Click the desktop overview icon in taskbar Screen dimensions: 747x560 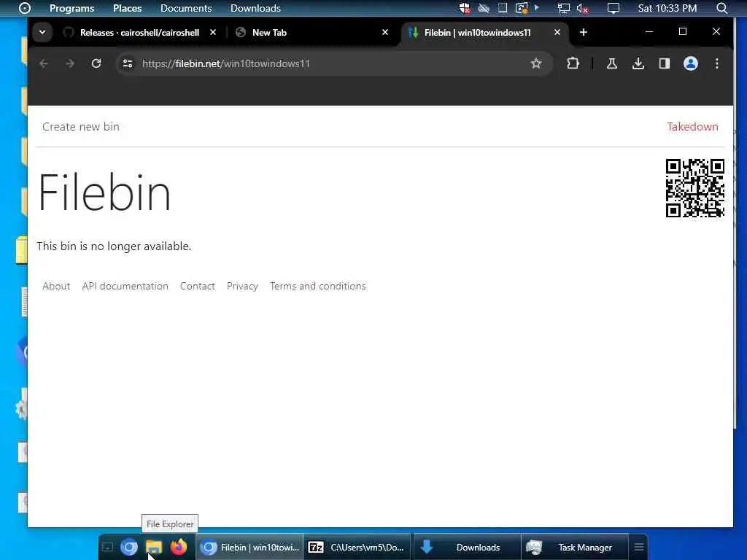pos(108,547)
